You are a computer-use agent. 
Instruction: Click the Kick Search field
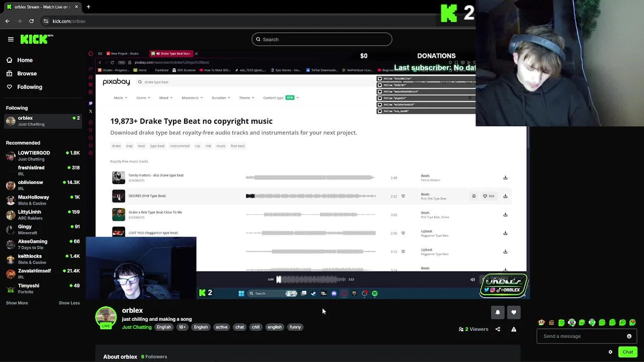pyautogui.click(x=322, y=39)
